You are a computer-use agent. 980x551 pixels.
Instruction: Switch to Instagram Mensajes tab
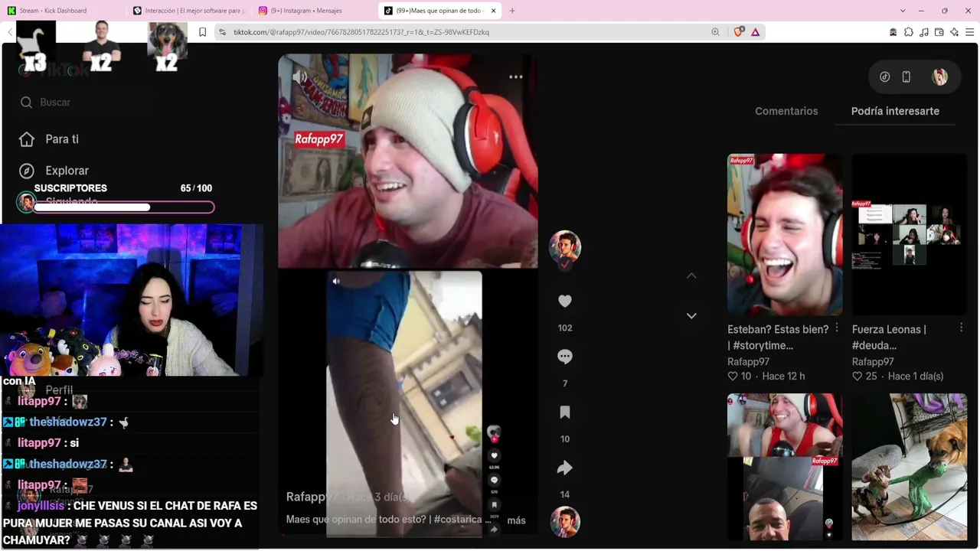click(x=312, y=11)
